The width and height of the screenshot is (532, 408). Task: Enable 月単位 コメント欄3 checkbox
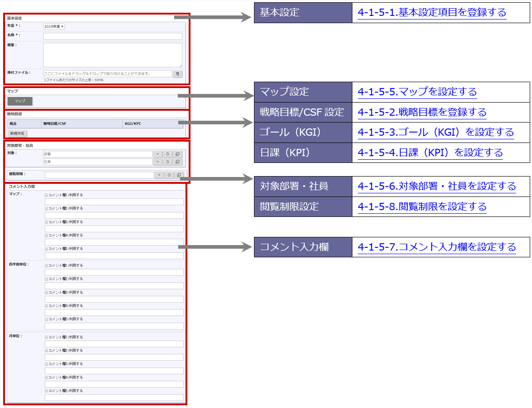pos(46,364)
